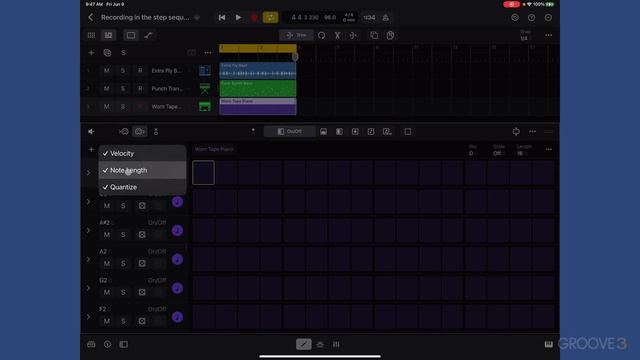
Task: Open the grid browser view icon
Action: (91, 36)
